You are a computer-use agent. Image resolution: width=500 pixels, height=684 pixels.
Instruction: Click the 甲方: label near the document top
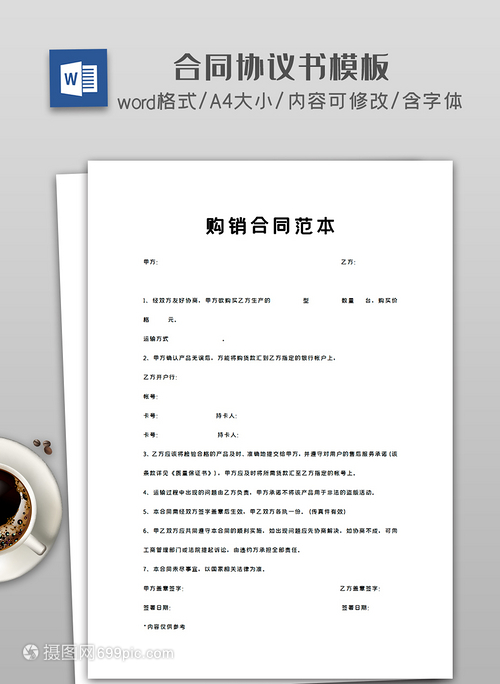(x=151, y=262)
